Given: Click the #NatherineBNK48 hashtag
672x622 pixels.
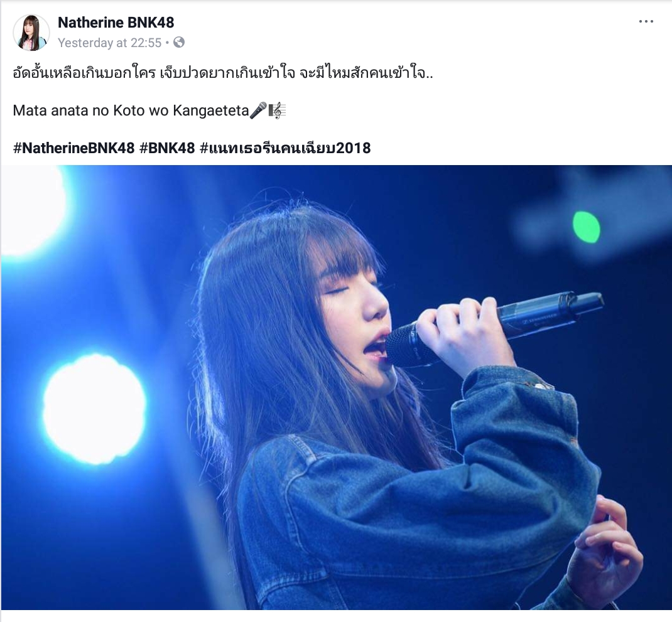Looking at the screenshot, I should pos(73,147).
